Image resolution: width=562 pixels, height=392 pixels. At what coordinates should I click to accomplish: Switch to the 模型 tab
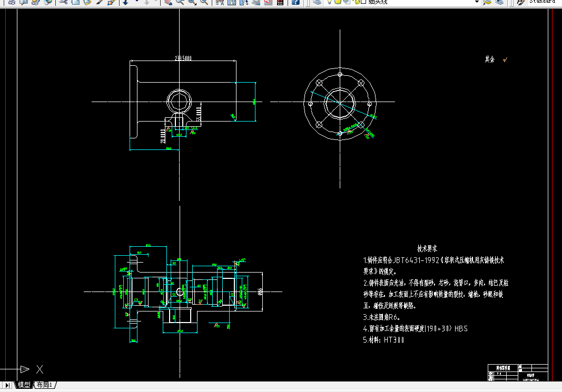pos(24,385)
